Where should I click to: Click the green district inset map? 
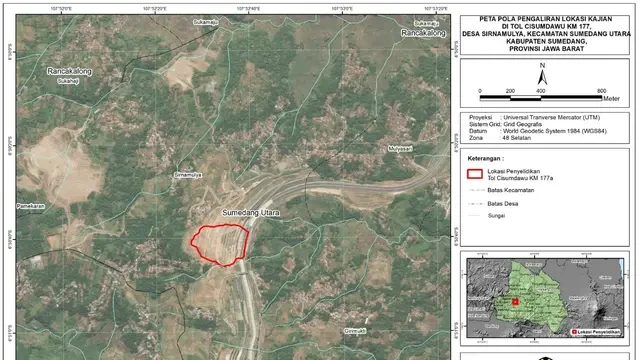pyautogui.click(x=531, y=296)
